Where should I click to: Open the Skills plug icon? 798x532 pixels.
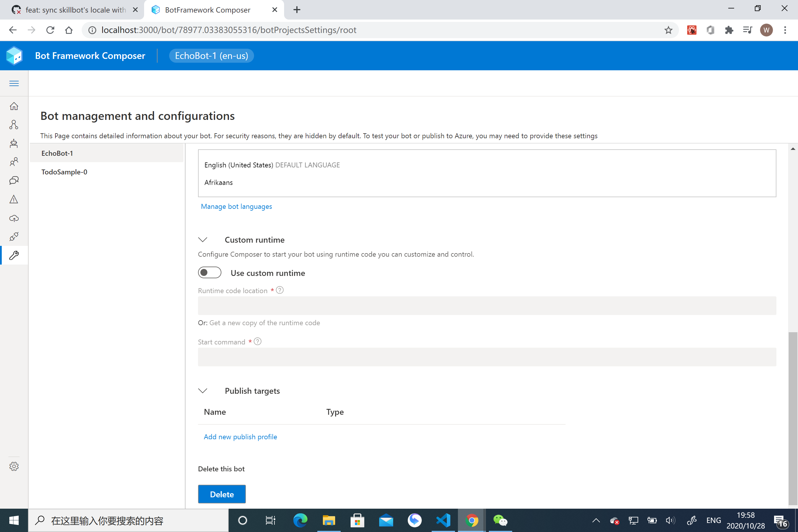(14, 237)
